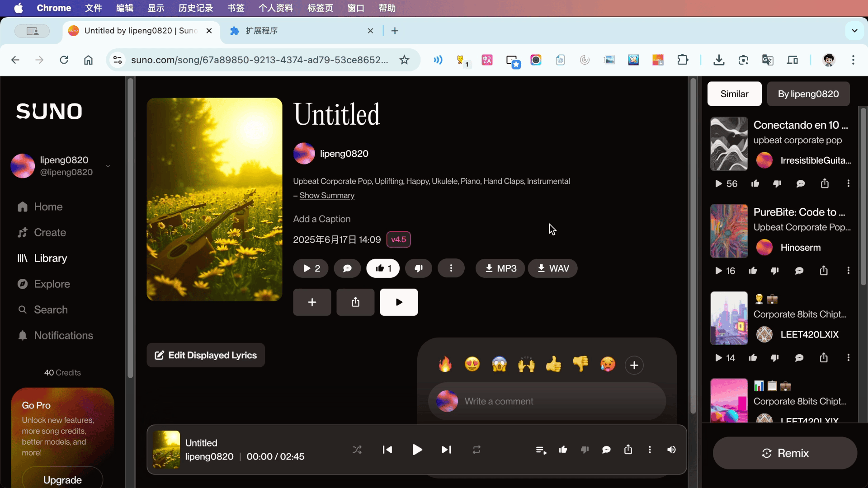Open Notifications in the sidebar
The height and width of the screenshot is (488, 868).
pyautogui.click(x=55, y=335)
